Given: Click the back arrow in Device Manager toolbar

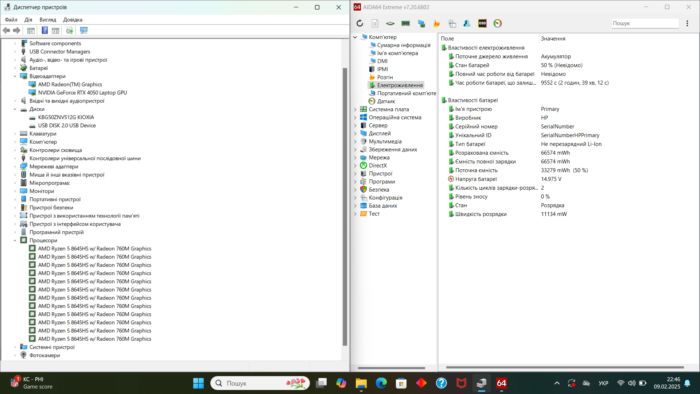Looking at the screenshot, I should click(6, 30).
